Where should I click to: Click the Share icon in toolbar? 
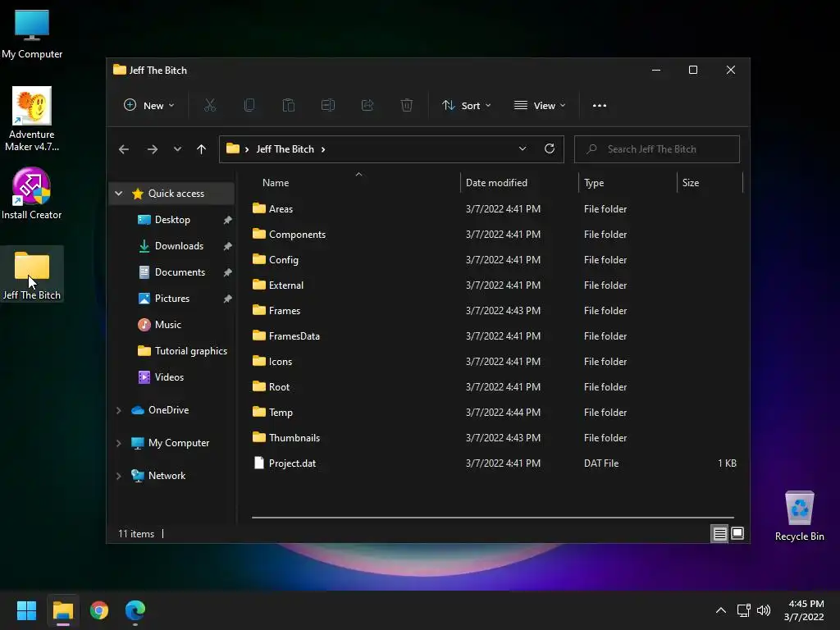point(367,106)
